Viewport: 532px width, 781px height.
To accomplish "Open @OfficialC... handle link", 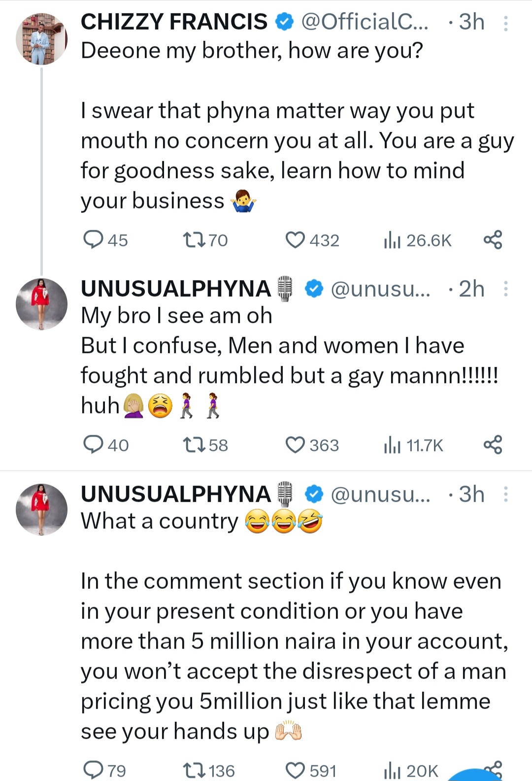I will click(x=365, y=22).
